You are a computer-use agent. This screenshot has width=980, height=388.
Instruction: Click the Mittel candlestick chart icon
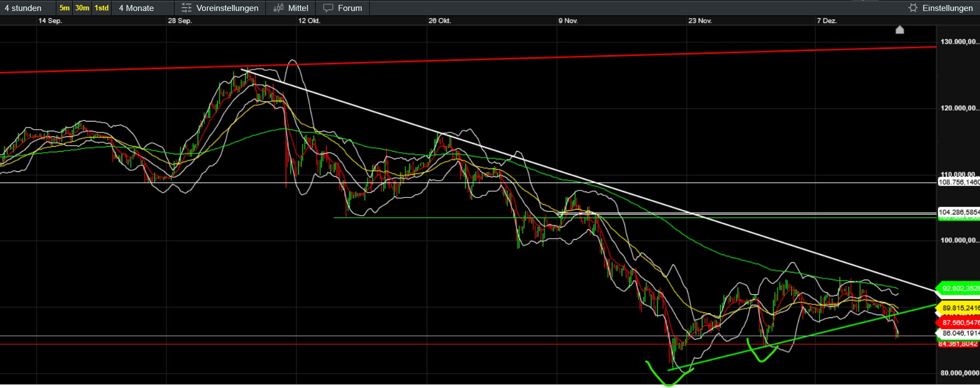[x=279, y=8]
